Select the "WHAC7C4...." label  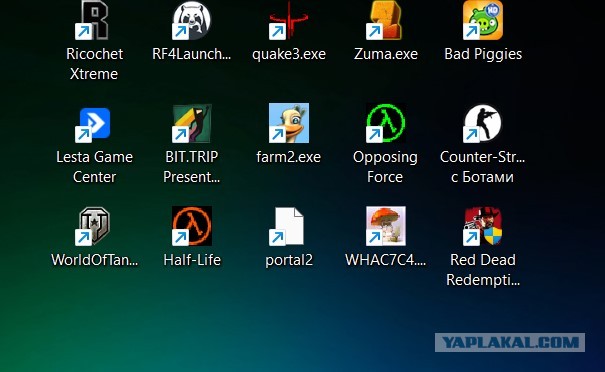pos(386,260)
